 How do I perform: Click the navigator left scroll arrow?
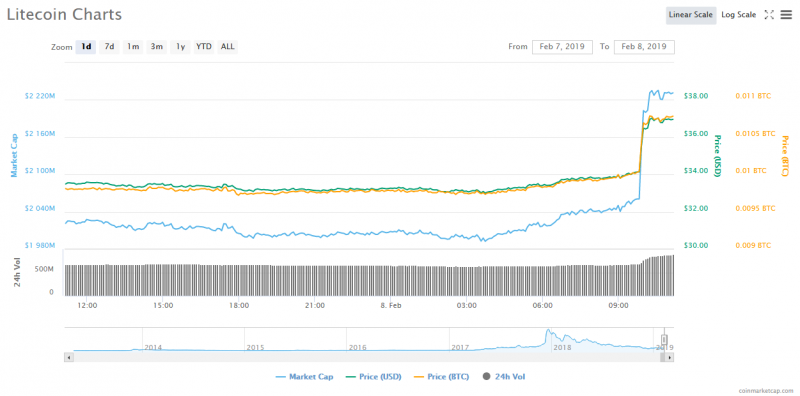coord(68,358)
